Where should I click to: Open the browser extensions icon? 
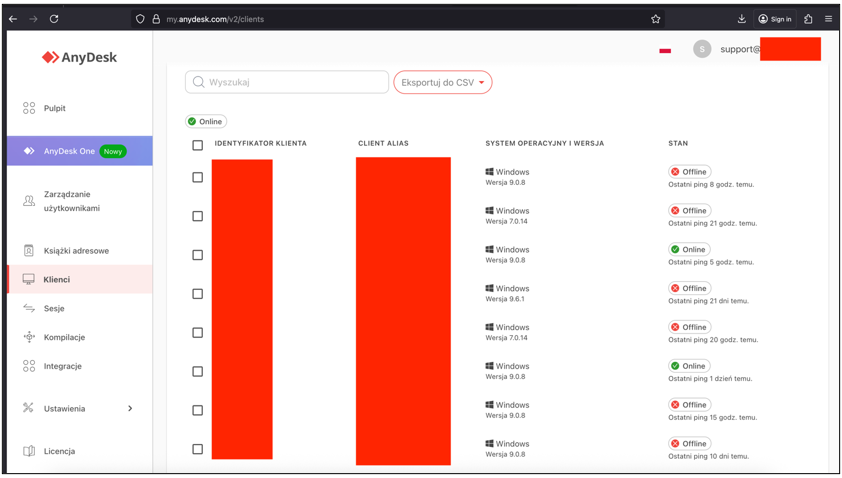click(808, 19)
